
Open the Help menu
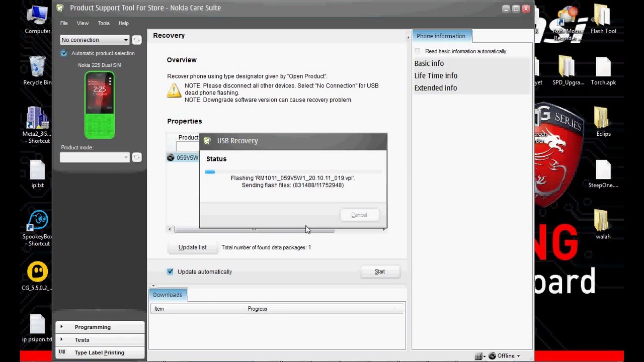click(x=124, y=23)
